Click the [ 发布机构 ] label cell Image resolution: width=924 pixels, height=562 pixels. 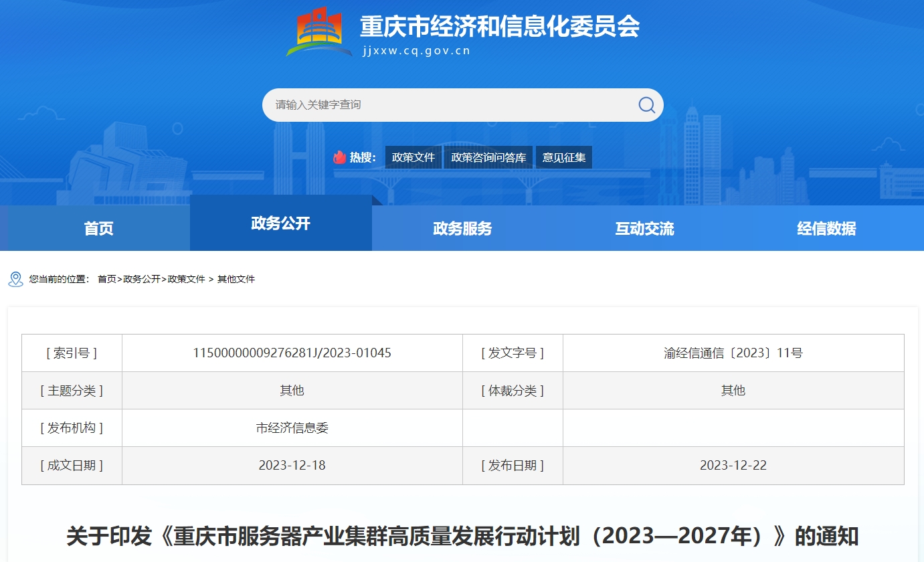(72, 428)
